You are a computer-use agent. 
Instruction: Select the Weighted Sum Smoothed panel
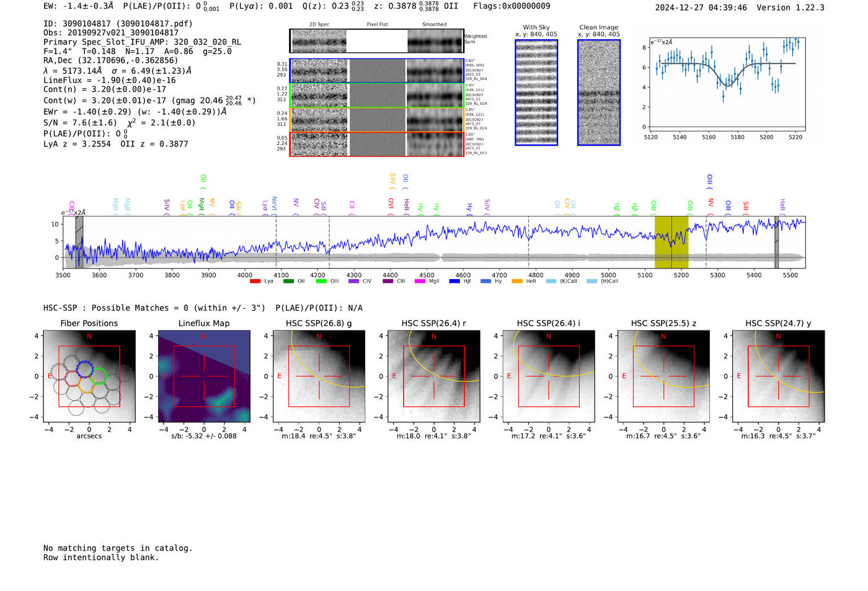coord(435,41)
